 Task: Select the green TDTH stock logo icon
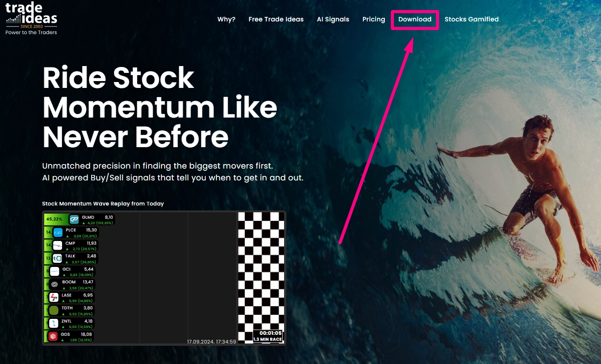click(54, 311)
